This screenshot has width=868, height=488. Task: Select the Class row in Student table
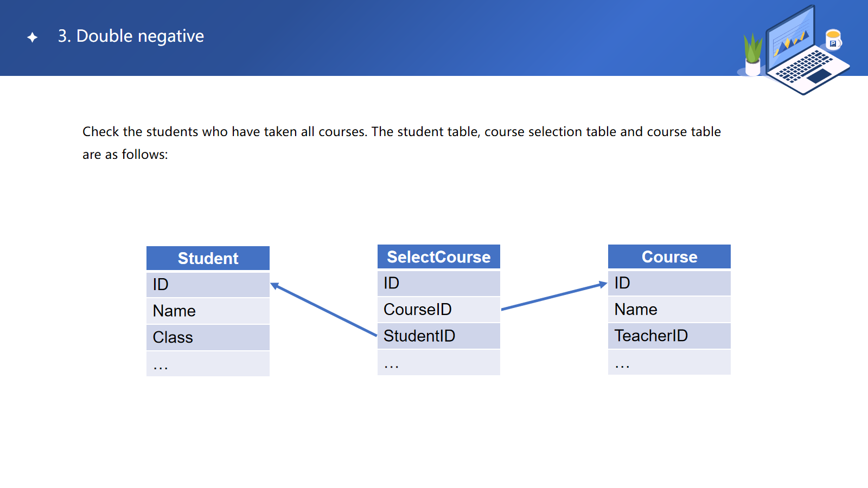(x=208, y=337)
